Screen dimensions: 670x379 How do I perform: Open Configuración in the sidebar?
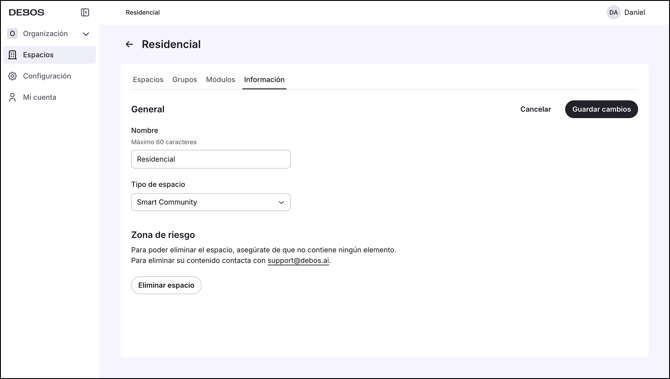tap(50, 76)
